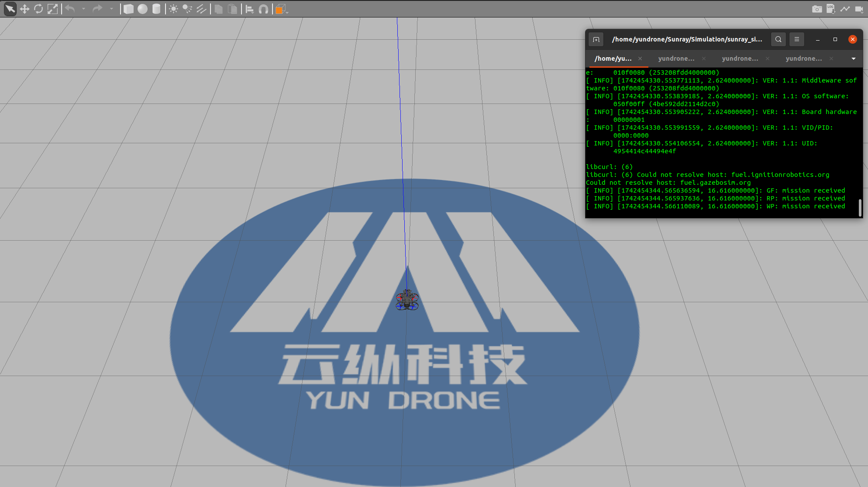Add a directional light

tap(201, 9)
